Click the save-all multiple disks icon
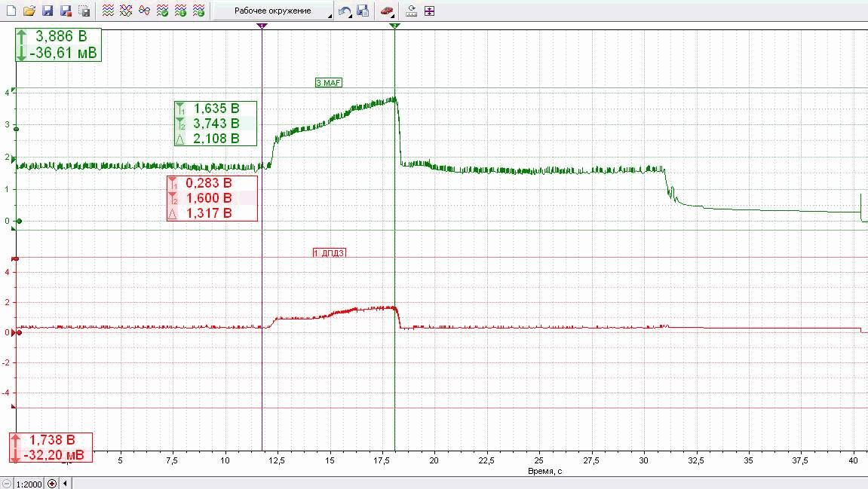Screen dimensions: 868x489 pyautogui.click(x=84, y=11)
